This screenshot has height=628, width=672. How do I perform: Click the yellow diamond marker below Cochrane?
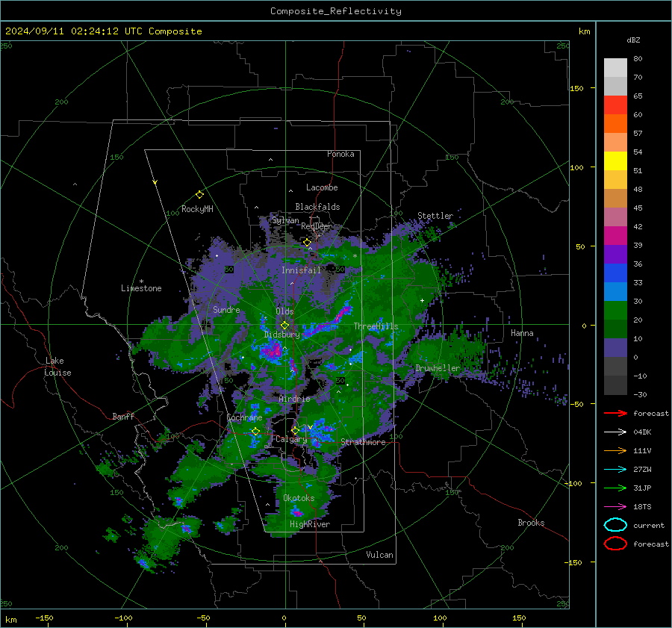tap(255, 432)
